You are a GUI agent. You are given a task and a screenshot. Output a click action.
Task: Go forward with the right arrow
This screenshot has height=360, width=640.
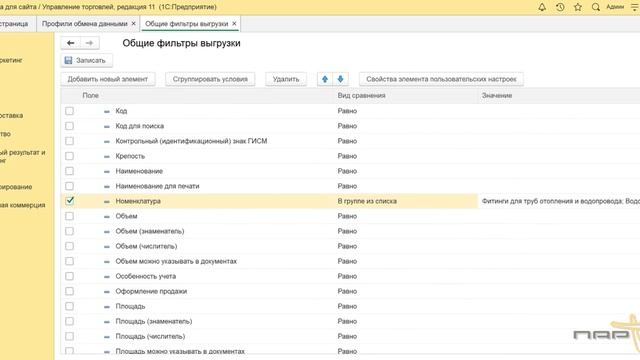click(89, 43)
